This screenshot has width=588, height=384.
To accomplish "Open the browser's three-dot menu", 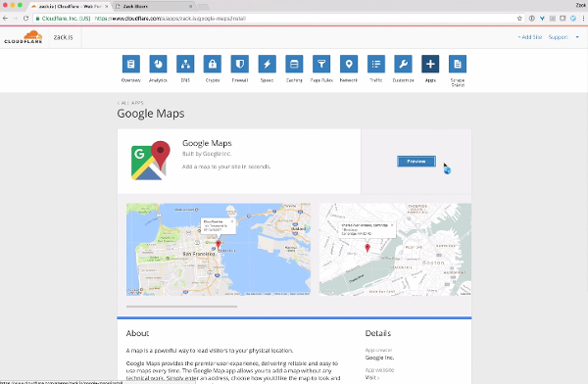I will [583, 18].
